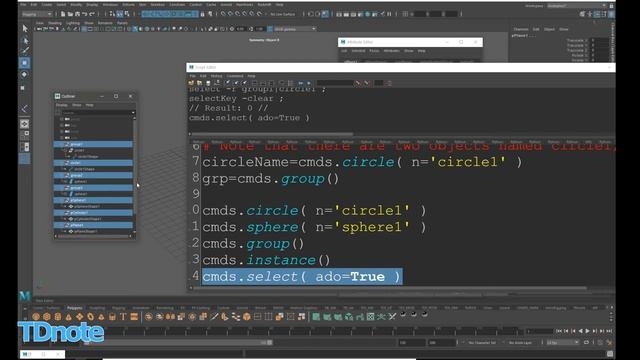Click the Undo arrow on the status line
Viewport: 640px width, 360px height.
tap(84, 14)
